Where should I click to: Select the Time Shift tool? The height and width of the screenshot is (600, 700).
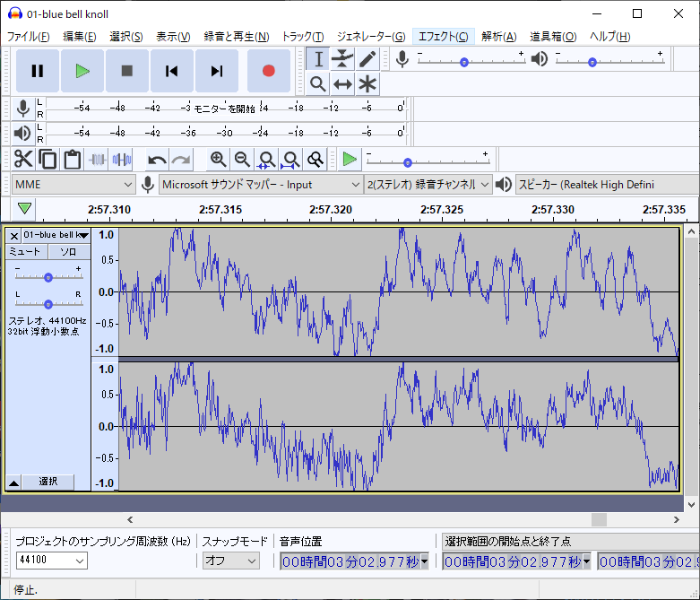point(342,84)
